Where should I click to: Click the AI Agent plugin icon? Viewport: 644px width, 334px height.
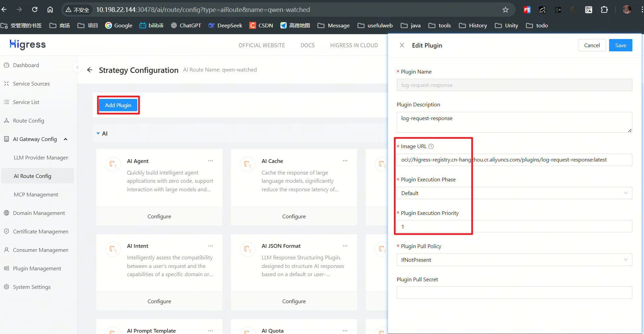(113, 164)
